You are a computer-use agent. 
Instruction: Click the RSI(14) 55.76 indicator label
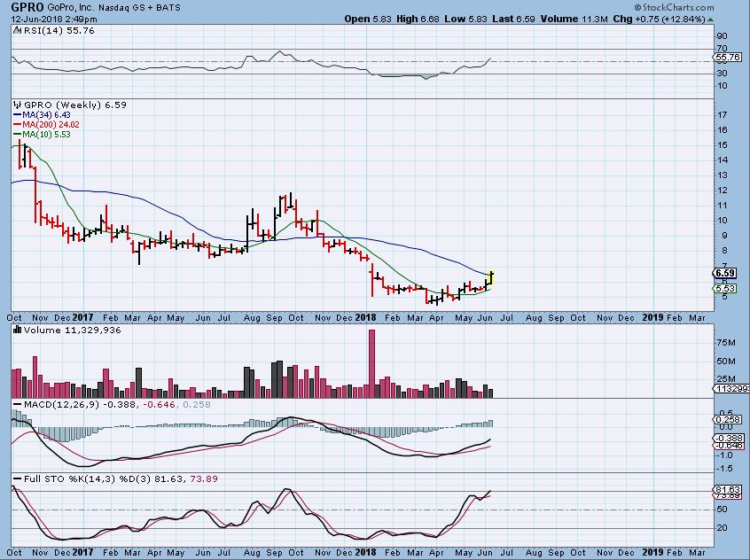(x=58, y=31)
